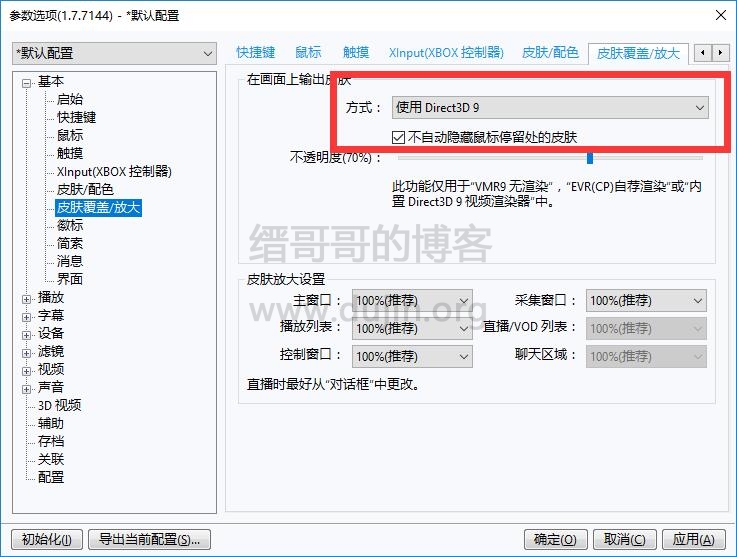Switch to XInput(XBOX 控制器) tab
Viewport: 737px width, 557px height.
pyautogui.click(x=446, y=52)
